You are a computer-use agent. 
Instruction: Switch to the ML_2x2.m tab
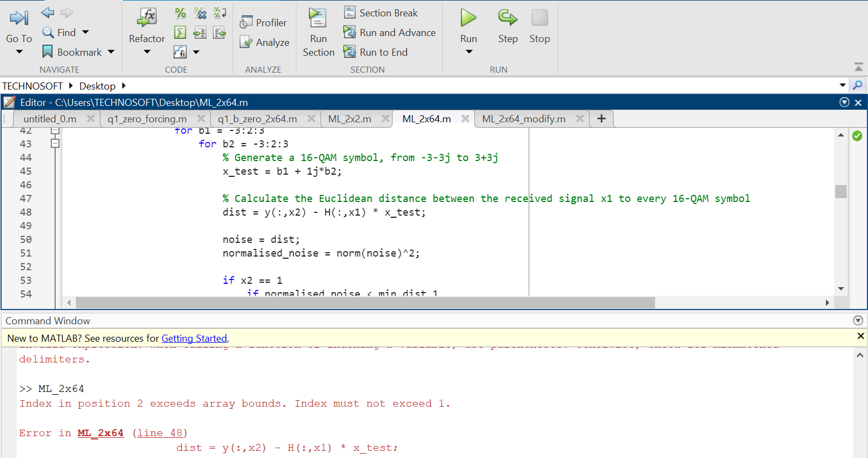349,119
